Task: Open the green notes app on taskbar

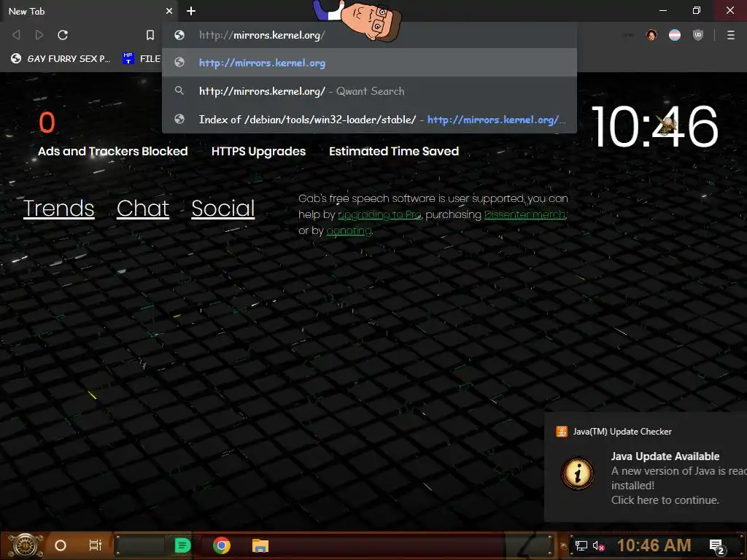Action: (x=182, y=545)
